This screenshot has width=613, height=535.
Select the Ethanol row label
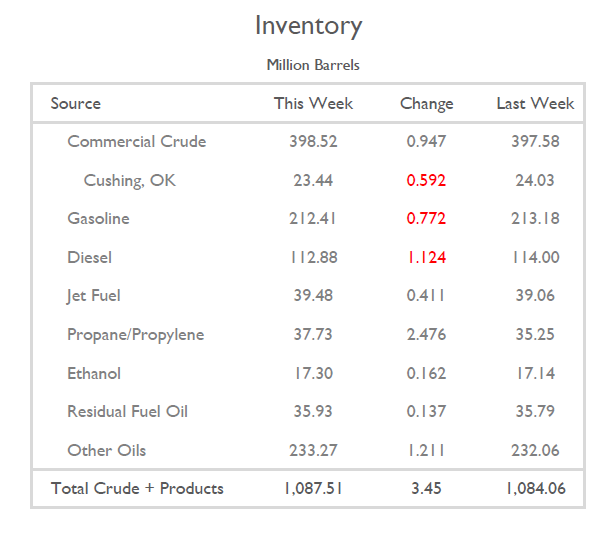click(94, 373)
